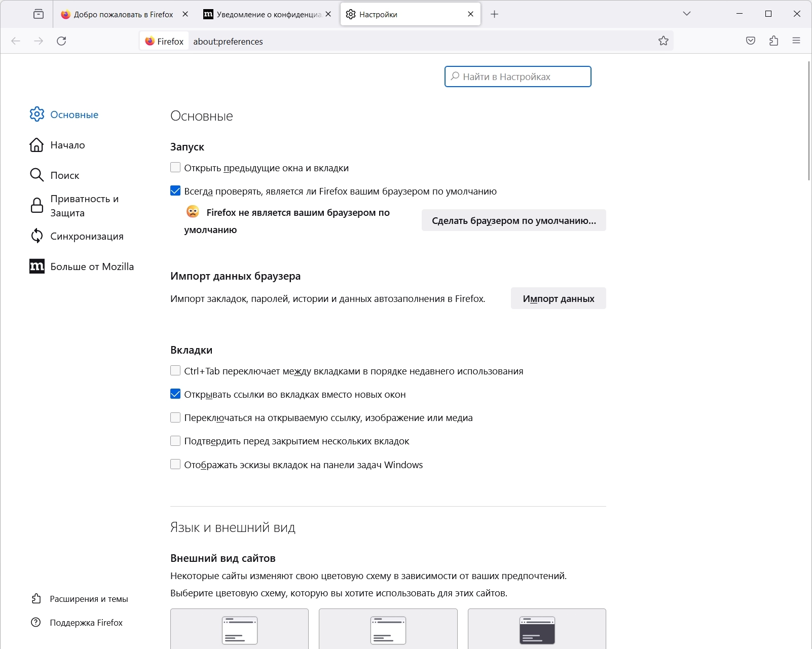Image resolution: width=812 pixels, height=649 pixels.
Task: Click the Firefox identity icon in address bar
Action: [x=150, y=41]
